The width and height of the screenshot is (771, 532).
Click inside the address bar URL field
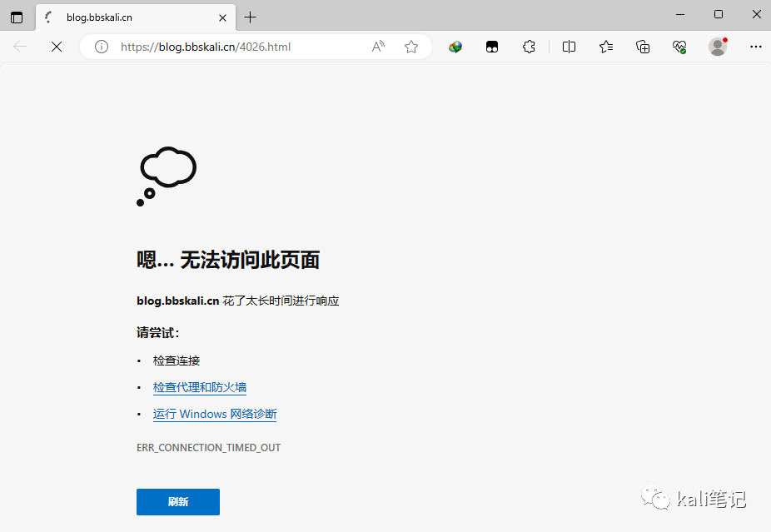(208, 47)
